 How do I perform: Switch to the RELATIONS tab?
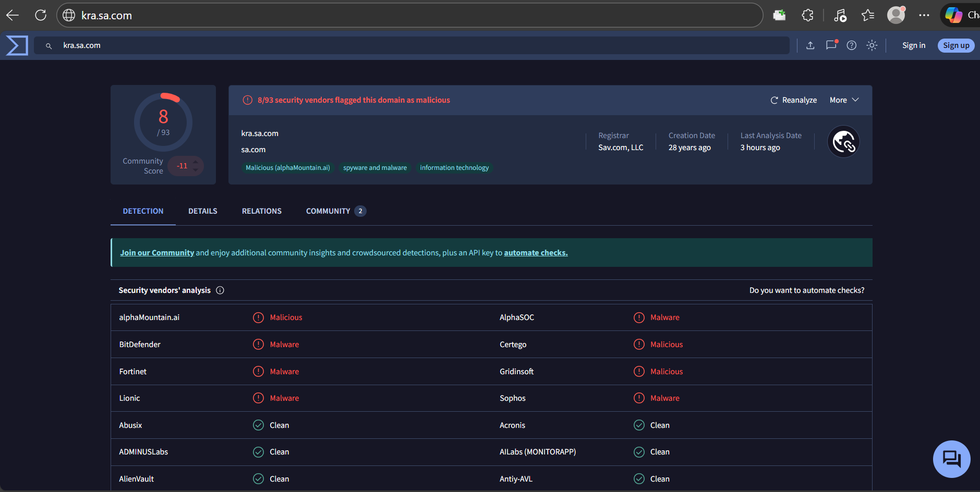pyautogui.click(x=261, y=211)
